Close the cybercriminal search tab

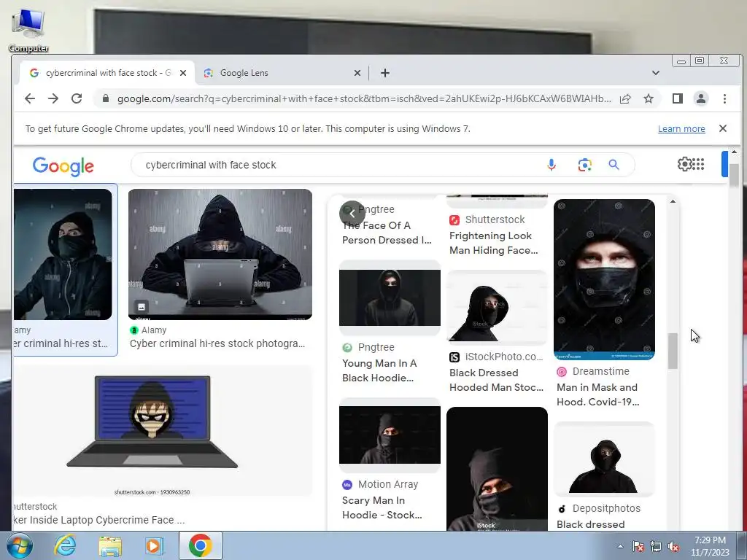[183, 73]
